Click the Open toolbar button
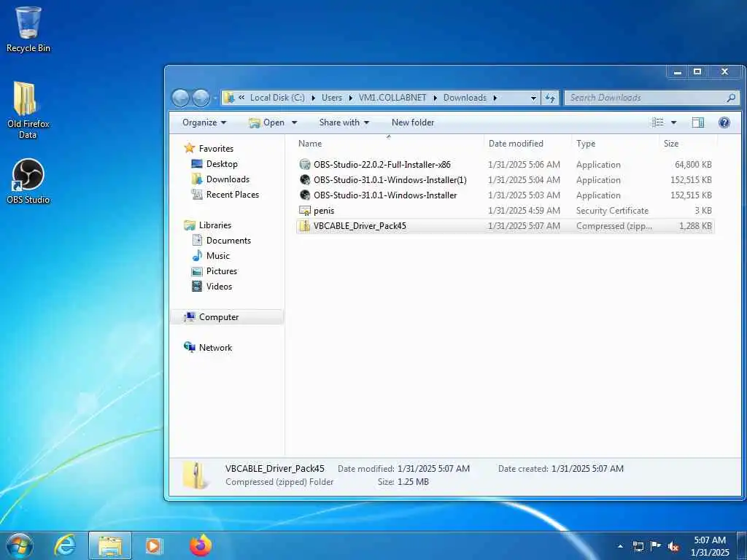747x560 pixels. point(267,122)
